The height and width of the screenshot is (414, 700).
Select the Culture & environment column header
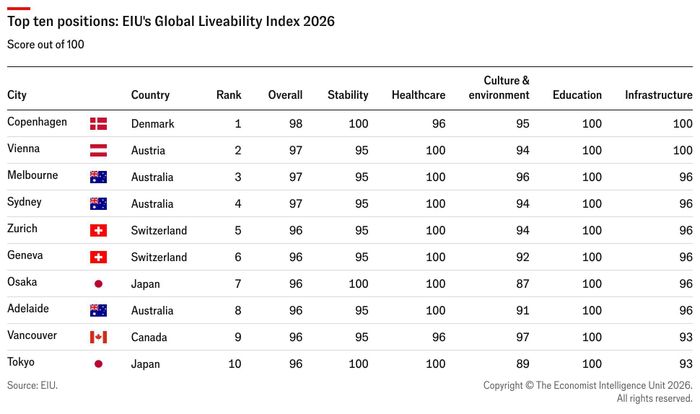coord(499,88)
